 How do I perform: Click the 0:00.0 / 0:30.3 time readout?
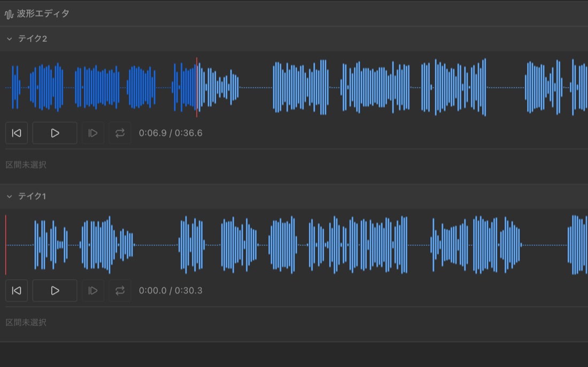(x=171, y=291)
